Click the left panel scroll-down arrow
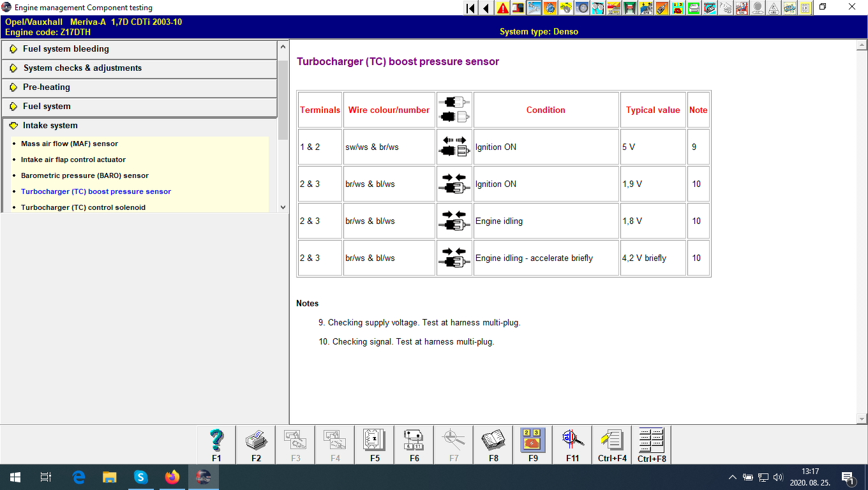This screenshot has height=490, width=868. (x=283, y=207)
